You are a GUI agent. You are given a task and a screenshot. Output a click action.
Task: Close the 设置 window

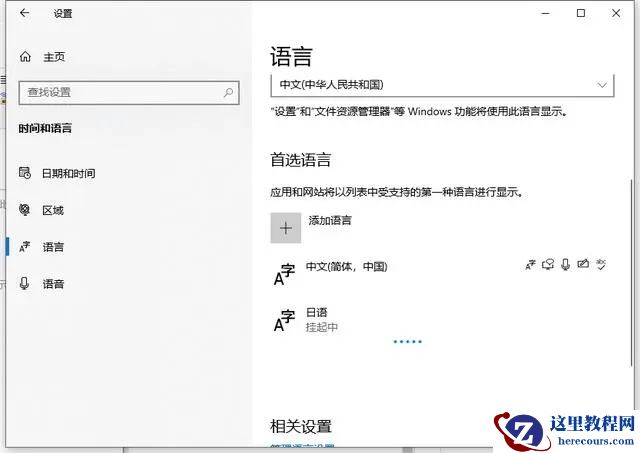616,13
